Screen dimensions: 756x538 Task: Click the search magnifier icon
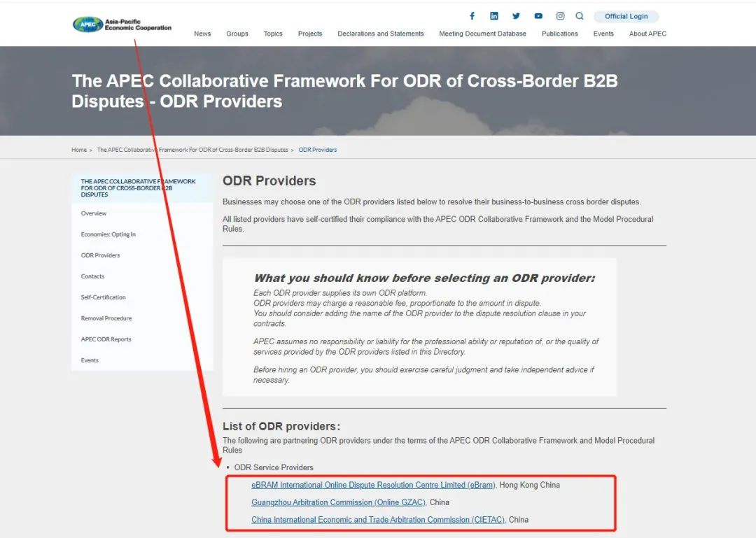point(580,16)
